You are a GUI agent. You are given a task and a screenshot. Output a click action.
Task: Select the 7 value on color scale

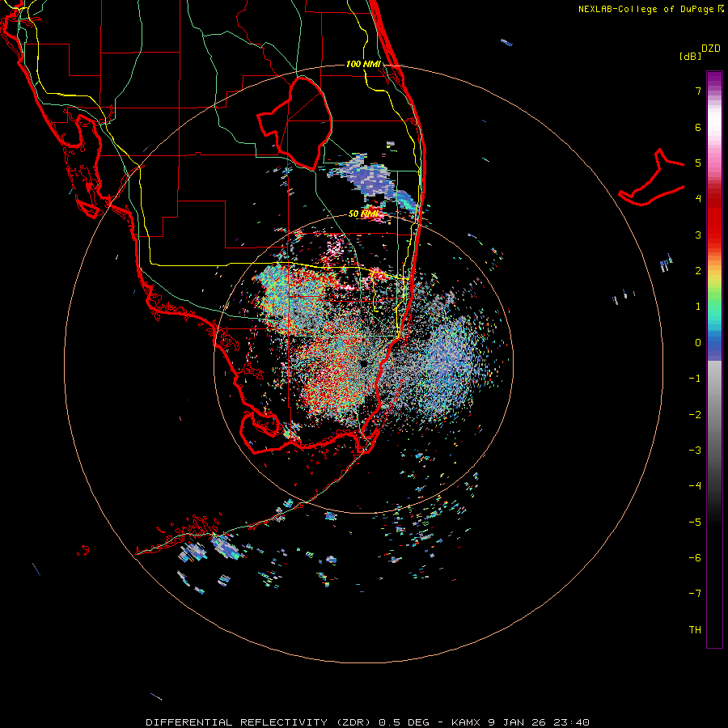(x=697, y=91)
